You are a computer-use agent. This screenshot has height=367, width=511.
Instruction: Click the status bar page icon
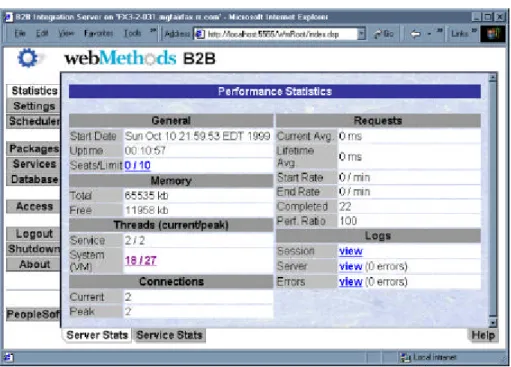9,358
